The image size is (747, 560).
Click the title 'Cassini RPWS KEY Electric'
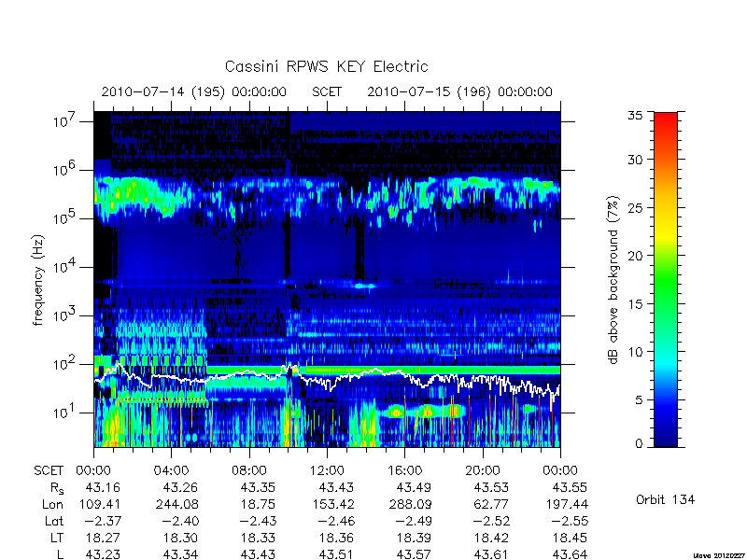pos(326,66)
